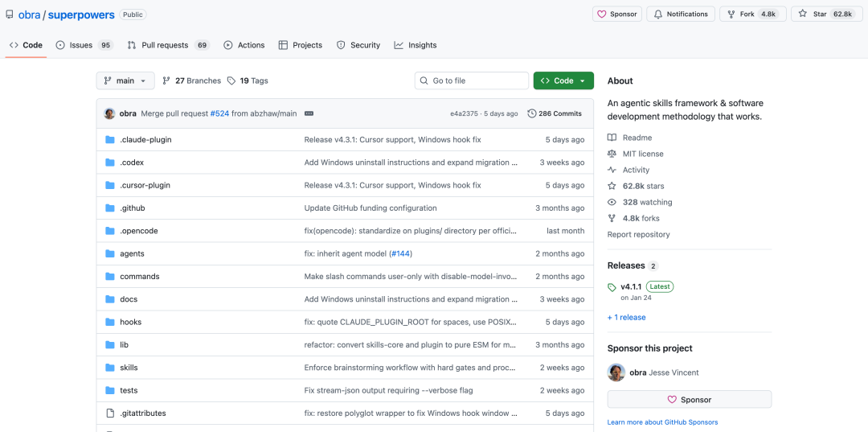The width and height of the screenshot is (868, 432).
Task: Click the MIT license link
Action: (x=642, y=154)
